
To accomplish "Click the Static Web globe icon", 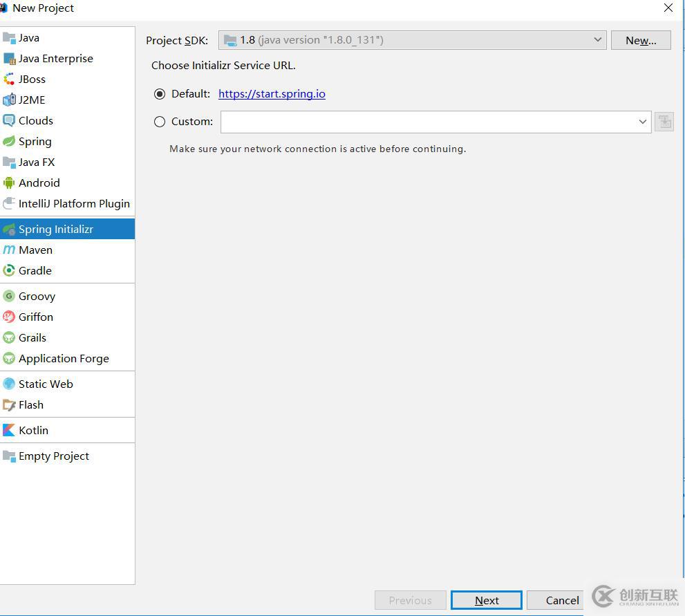I will point(9,384).
